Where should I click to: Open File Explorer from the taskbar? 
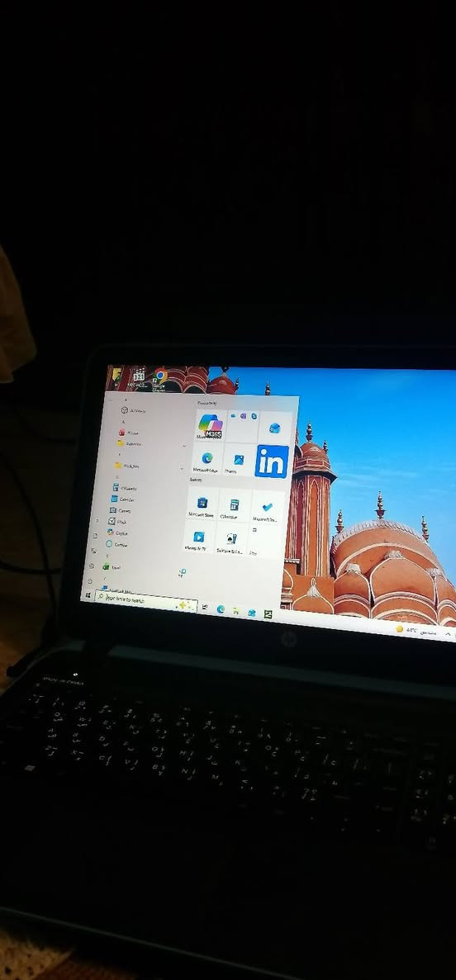(236, 611)
